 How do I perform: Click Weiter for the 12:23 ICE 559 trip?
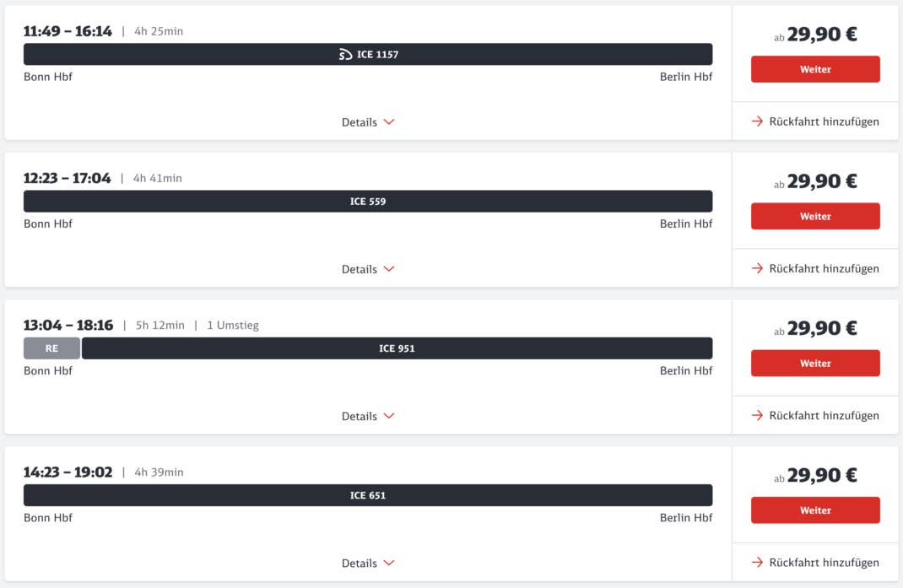coord(815,216)
